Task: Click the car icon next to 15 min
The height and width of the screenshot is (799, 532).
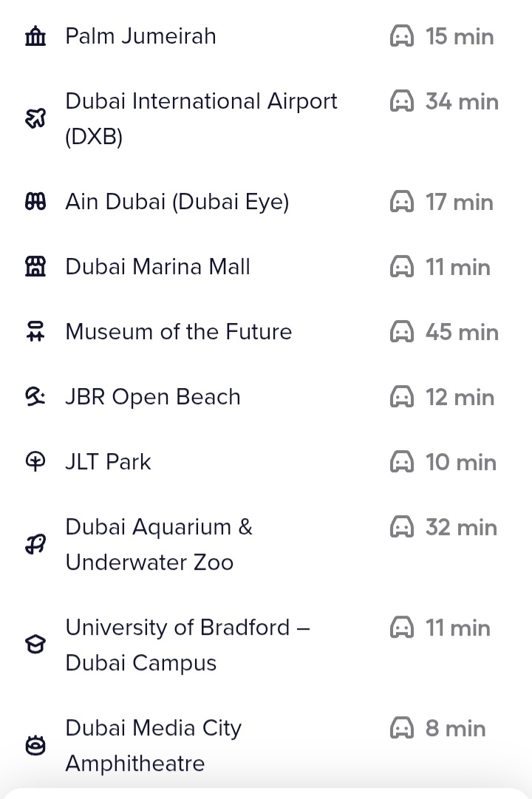Action: pos(402,36)
